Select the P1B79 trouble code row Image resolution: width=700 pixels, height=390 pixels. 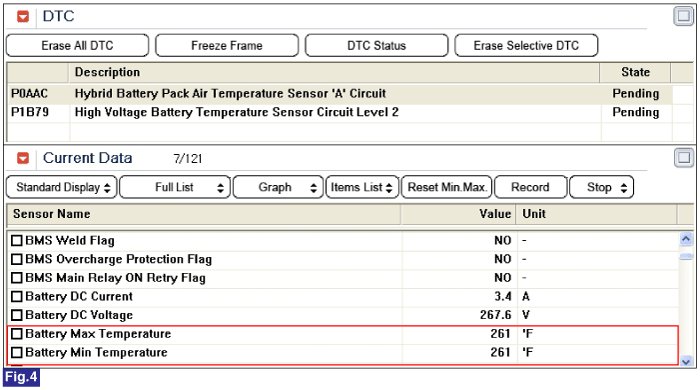click(x=340, y=112)
